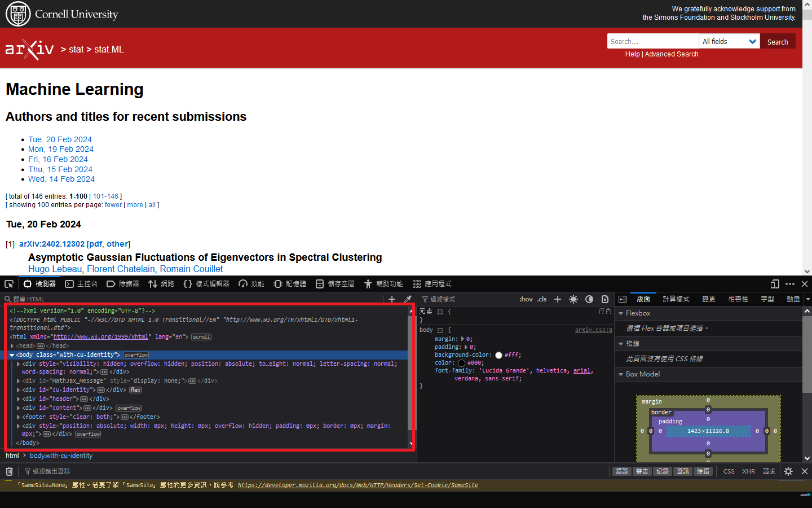Toggle the 錯誤 Errors console filter
This screenshot has width=812, height=508.
622,471
